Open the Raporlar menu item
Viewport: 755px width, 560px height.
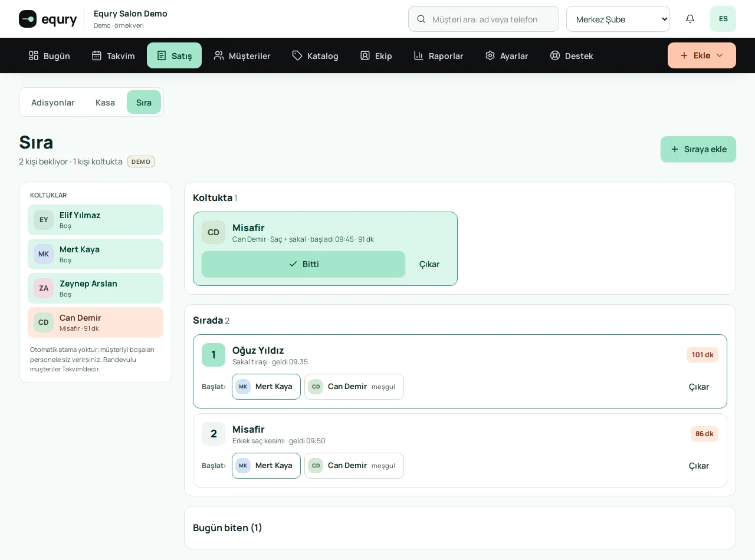pos(439,55)
